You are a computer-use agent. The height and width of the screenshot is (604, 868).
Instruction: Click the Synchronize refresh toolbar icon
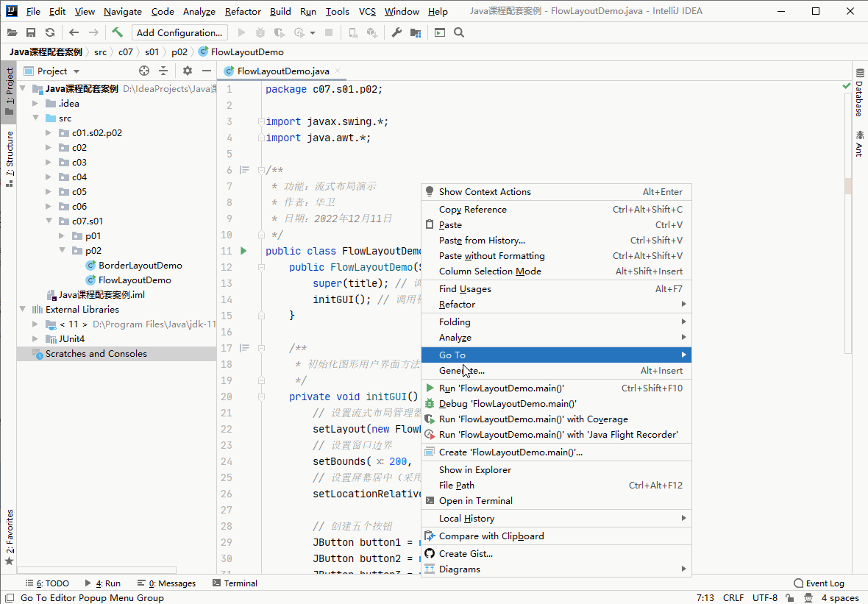coord(50,32)
